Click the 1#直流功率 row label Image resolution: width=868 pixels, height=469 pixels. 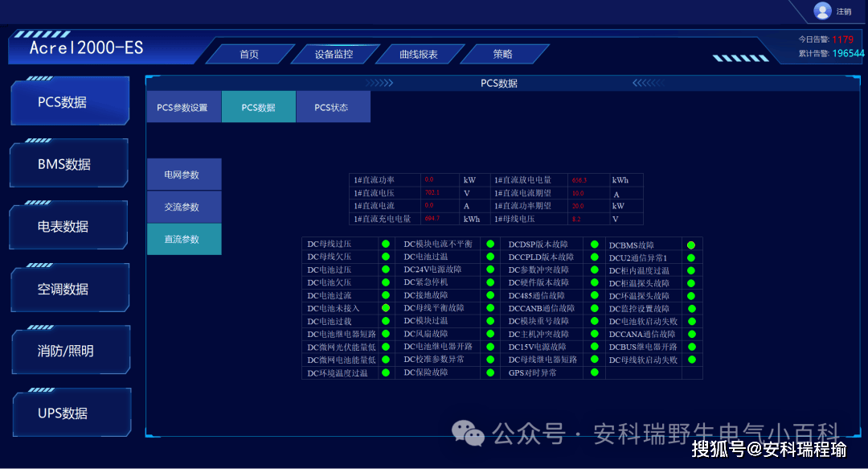[375, 180]
